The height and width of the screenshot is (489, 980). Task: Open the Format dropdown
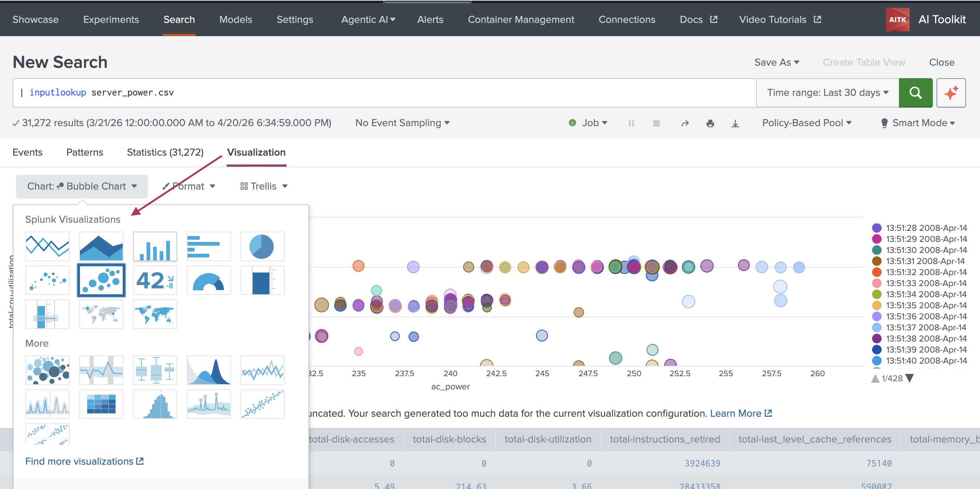tap(189, 186)
